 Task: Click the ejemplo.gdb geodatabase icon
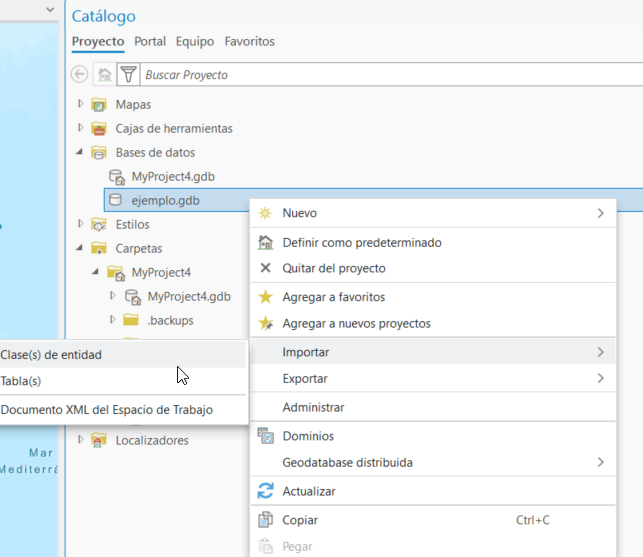click(x=115, y=200)
